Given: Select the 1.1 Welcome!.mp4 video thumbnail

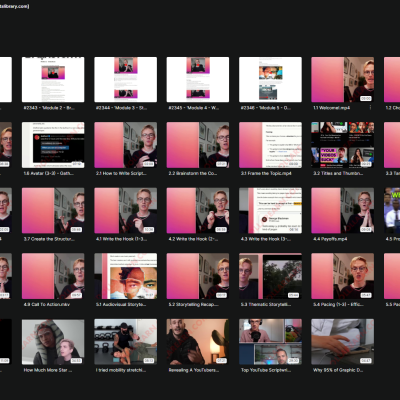Looking at the screenshot, I should (x=343, y=79).
